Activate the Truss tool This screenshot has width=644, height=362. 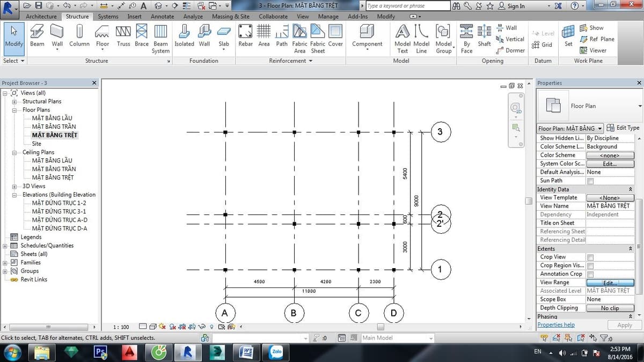(x=123, y=36)
